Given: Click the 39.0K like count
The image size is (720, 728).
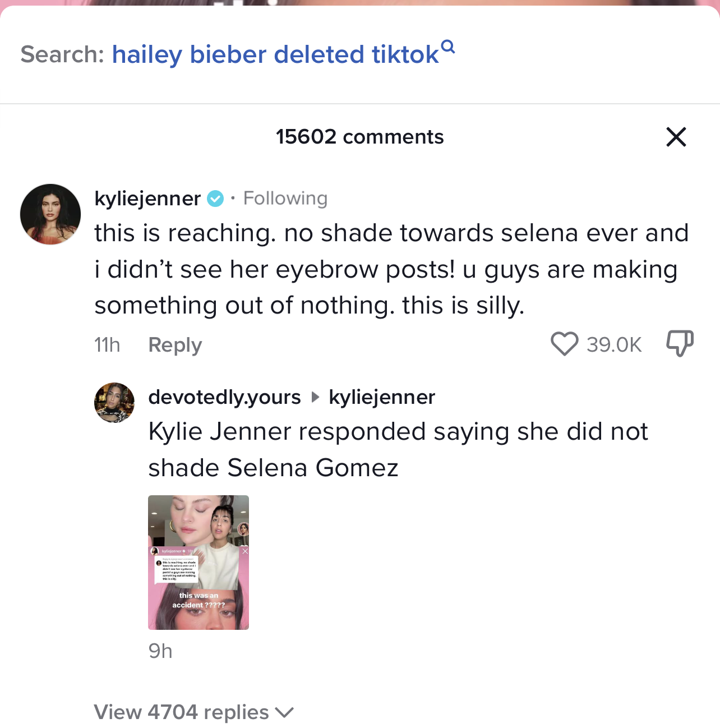Looking at the screenshot, I should click(614, 345).
